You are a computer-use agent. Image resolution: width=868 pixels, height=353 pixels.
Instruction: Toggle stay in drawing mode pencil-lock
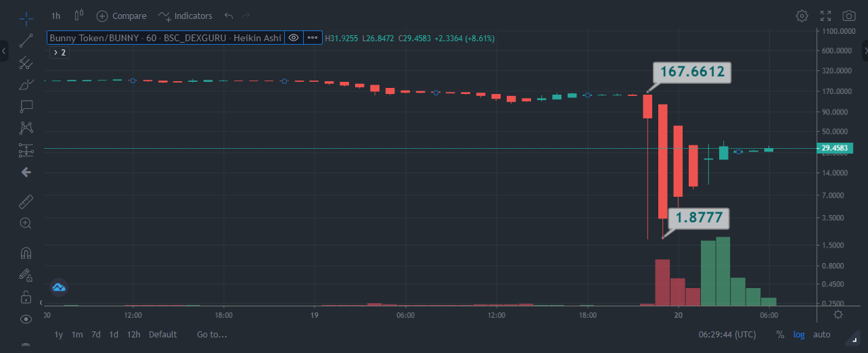tap(26, 275)
